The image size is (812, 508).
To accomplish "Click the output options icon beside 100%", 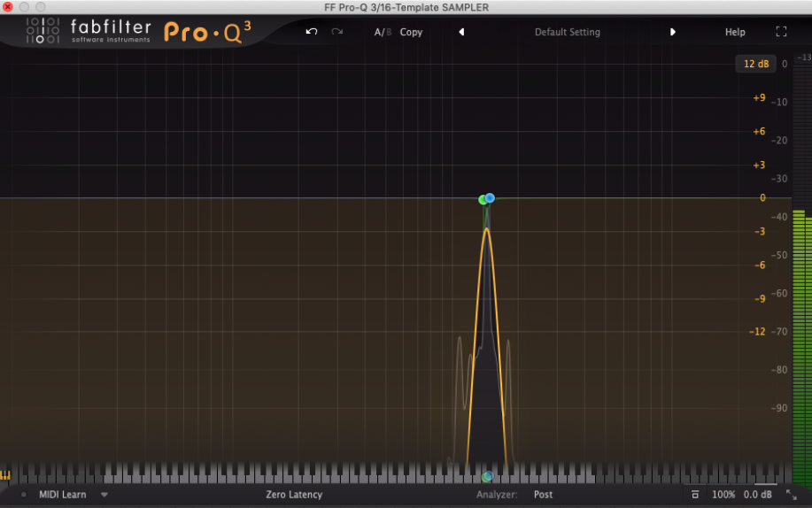I will click(x=696, y=495).
